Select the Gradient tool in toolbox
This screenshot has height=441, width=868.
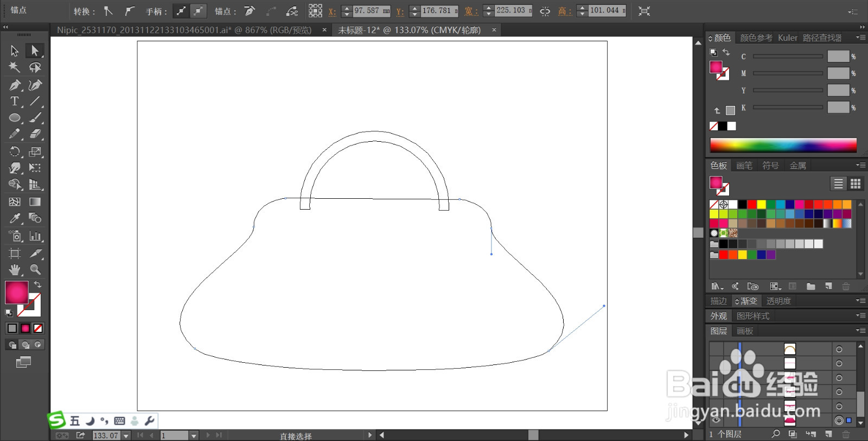tap(35, 201)
